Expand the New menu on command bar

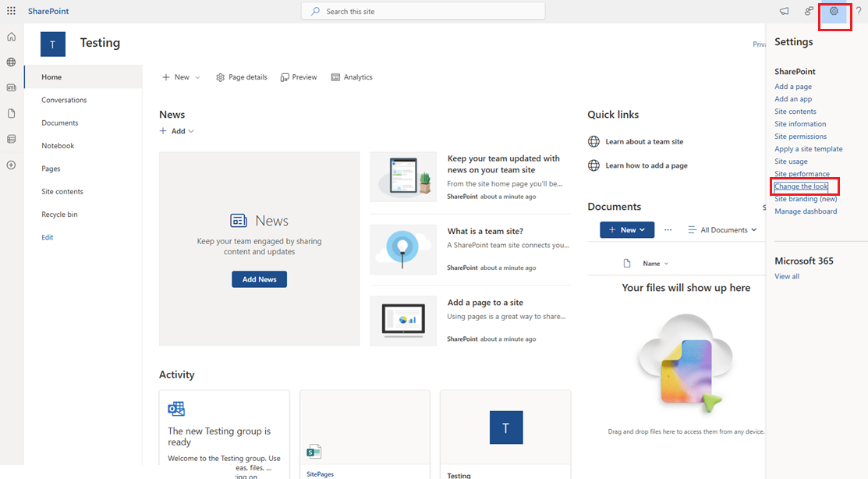179,76
